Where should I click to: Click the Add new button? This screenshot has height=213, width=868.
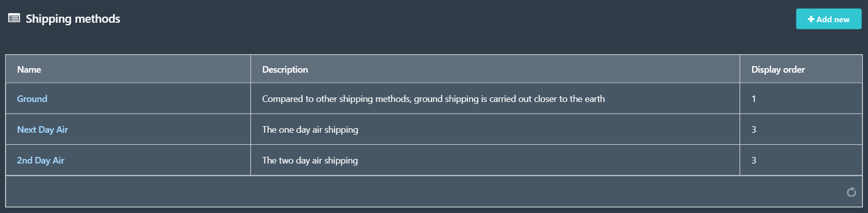point(828,19)
